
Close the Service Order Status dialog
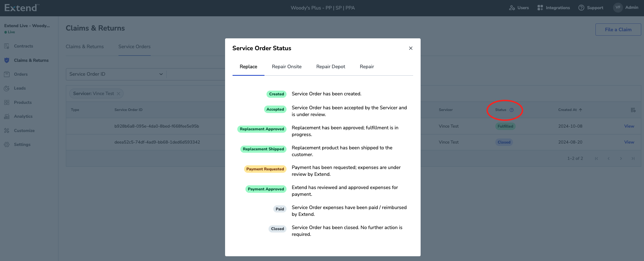[x=411, y=48]
